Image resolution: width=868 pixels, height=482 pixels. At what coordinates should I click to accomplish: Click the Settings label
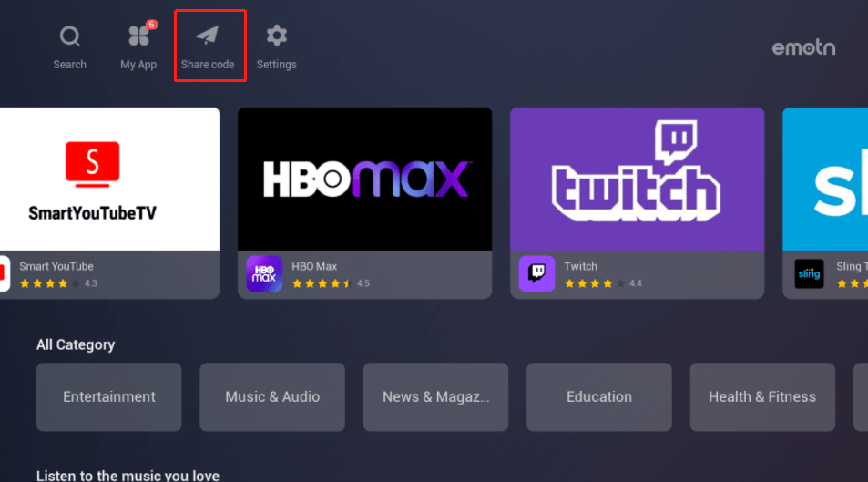pos(276,65)
